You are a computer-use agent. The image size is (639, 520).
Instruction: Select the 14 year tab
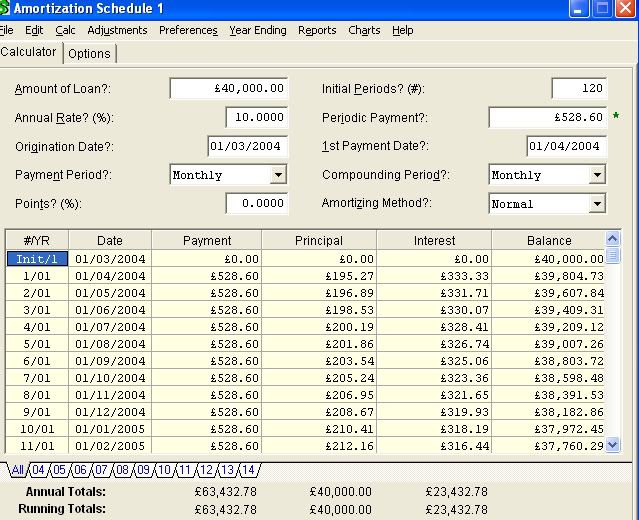pos(249,469)
